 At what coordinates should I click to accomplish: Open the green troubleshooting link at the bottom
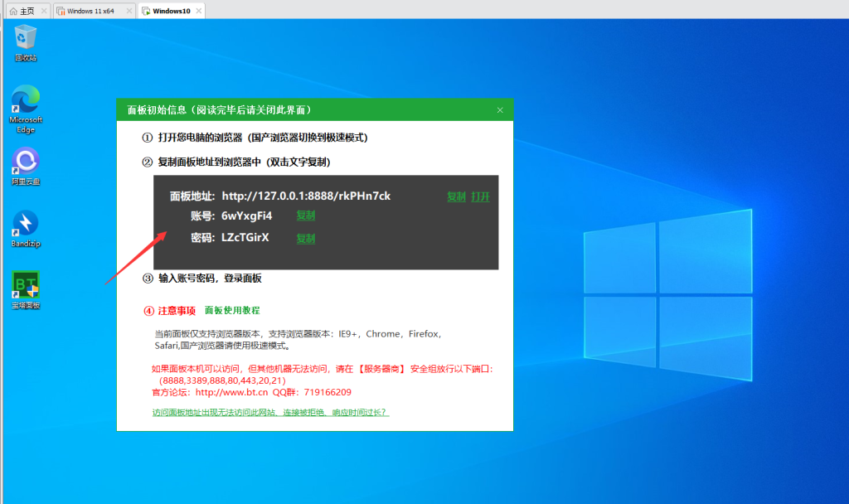click(270, 412)
